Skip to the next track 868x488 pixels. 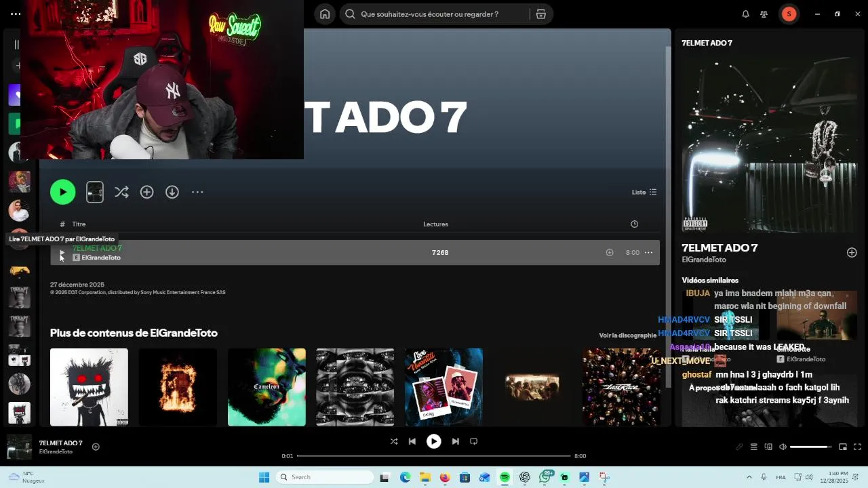tap(455, 441)
